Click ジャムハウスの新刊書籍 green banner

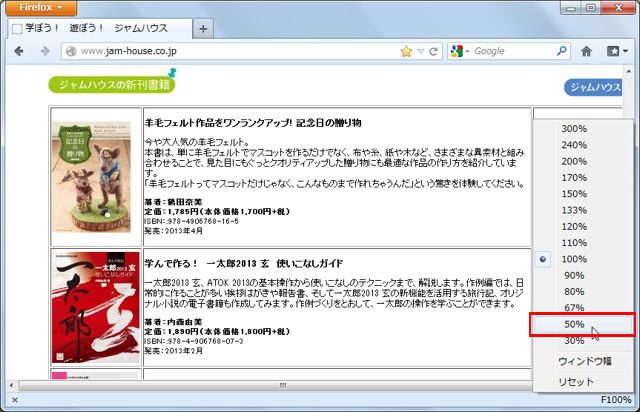[111, 85]
